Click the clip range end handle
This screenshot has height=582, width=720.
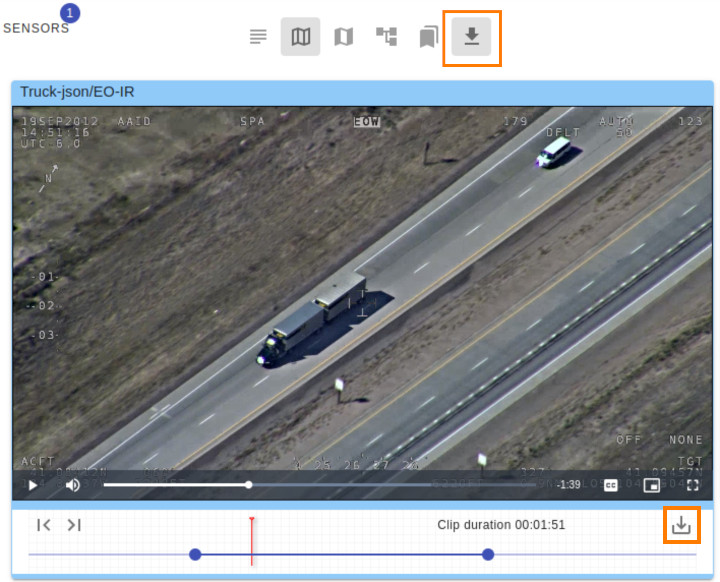tap(488, 554)
